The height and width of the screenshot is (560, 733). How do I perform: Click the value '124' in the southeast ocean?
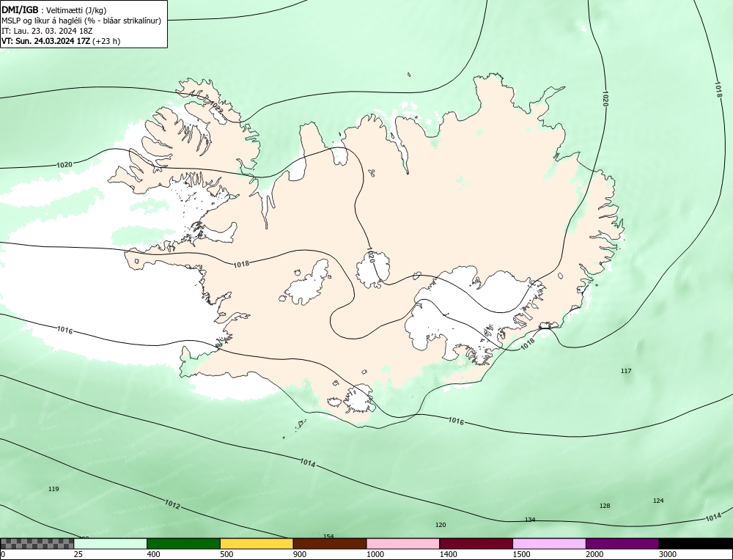click(658, 501)
